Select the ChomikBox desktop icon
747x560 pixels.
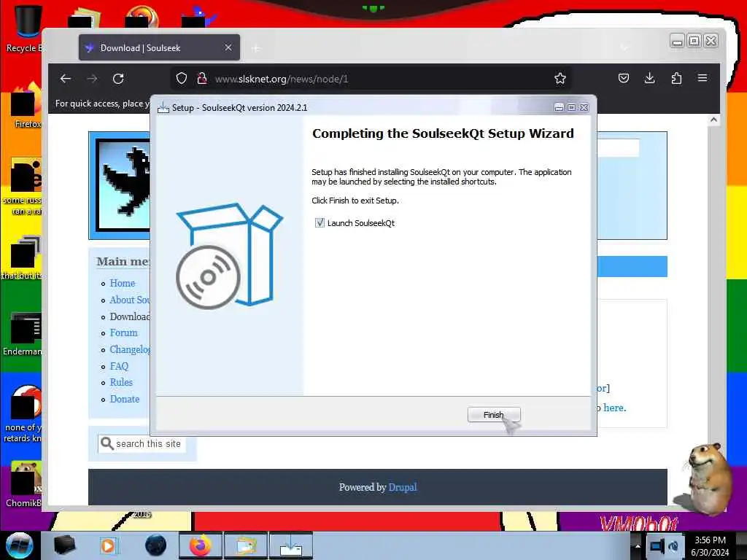tap(24, 484)
